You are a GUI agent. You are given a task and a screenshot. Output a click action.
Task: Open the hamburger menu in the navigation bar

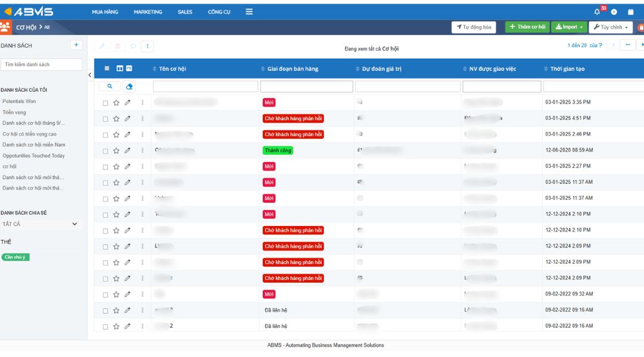pyautogui.click(x=248, y=11)
